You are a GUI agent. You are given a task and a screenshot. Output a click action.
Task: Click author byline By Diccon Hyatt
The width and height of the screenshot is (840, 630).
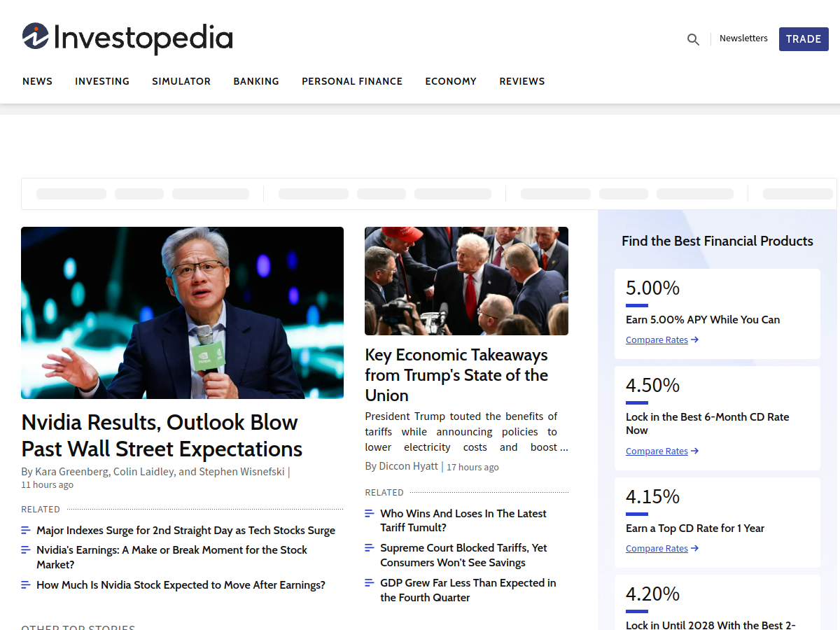[x=402, y=466]
